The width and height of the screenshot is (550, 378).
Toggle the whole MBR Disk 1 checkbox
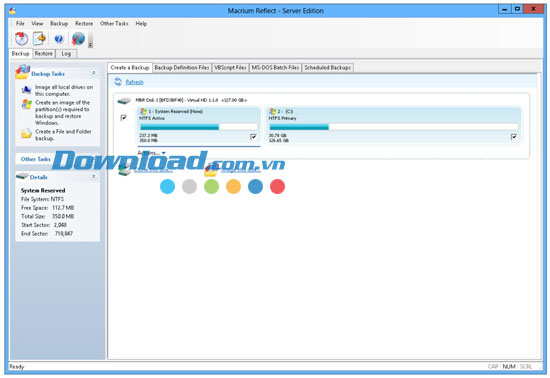click(123, 117)
